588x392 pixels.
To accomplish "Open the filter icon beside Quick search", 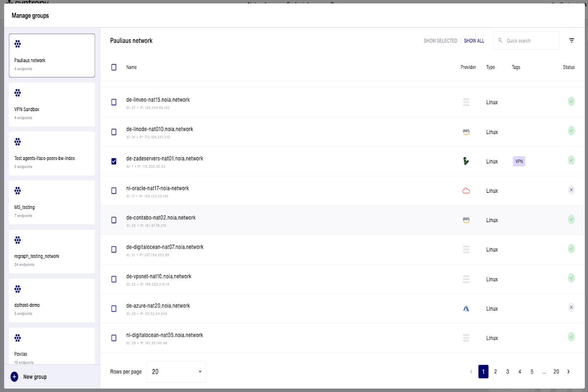I will click(571, 41).
